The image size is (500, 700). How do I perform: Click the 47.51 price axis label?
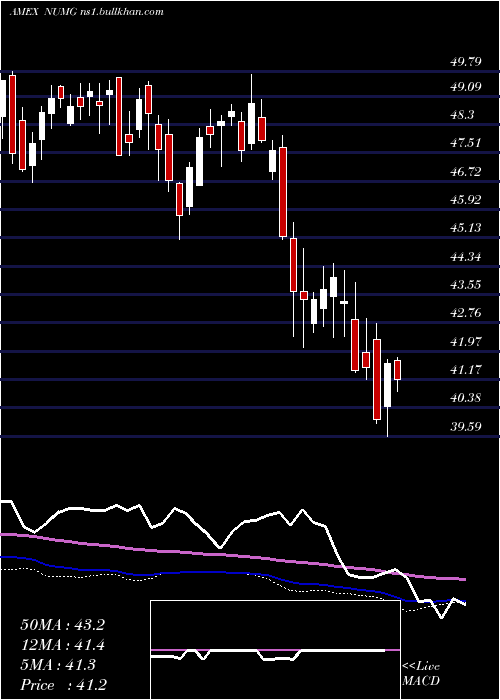466,143
